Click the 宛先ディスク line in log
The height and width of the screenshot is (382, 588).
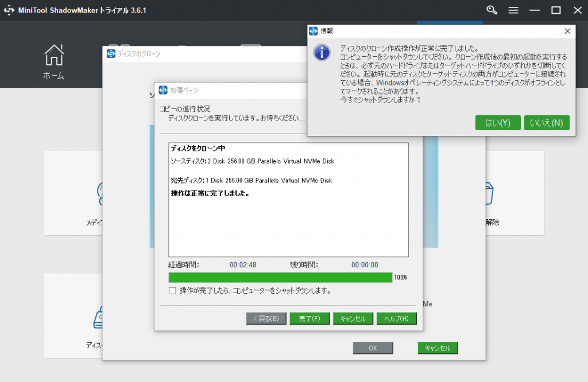pyautogui.click(x=252, y=181)
